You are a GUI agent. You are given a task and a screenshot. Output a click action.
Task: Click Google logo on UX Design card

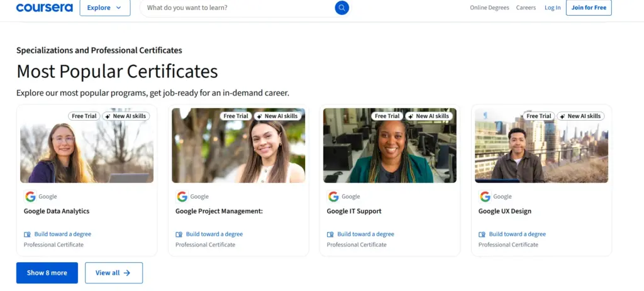[485, 197]
